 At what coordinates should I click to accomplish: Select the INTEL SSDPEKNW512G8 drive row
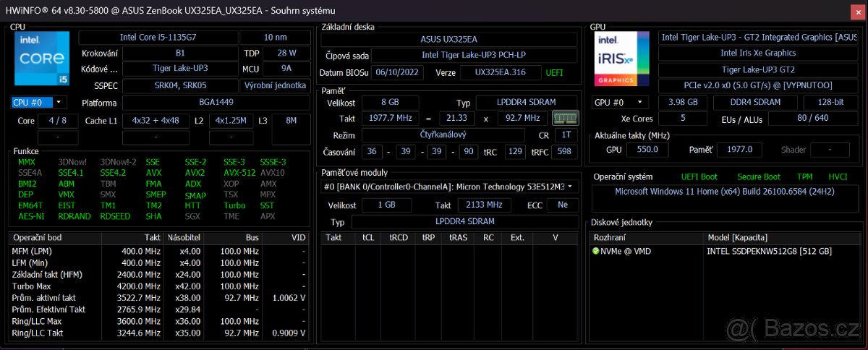pyautogui.click(x=768, y=251)
